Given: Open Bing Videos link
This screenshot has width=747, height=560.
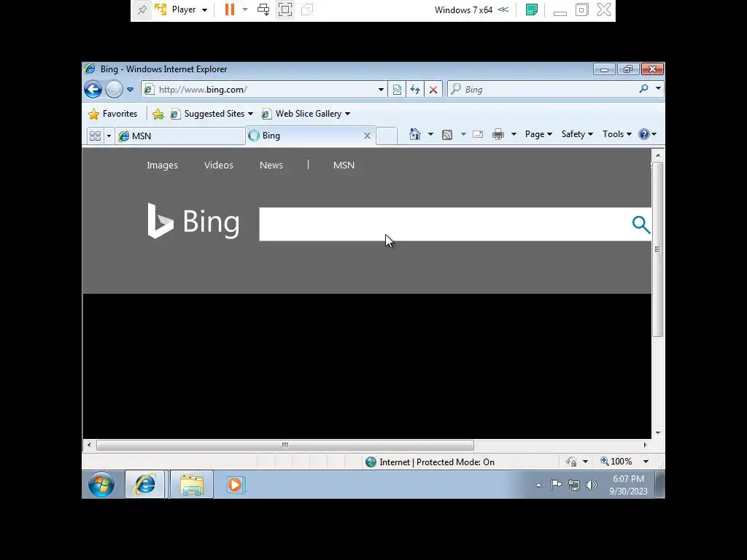Looking at the screenshot, I should pos(219,166).
